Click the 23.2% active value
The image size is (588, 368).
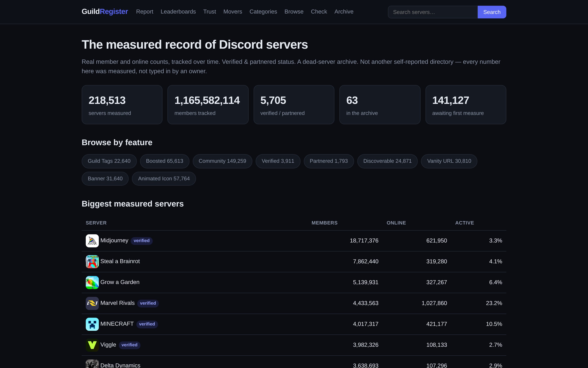tap(494, 303)
